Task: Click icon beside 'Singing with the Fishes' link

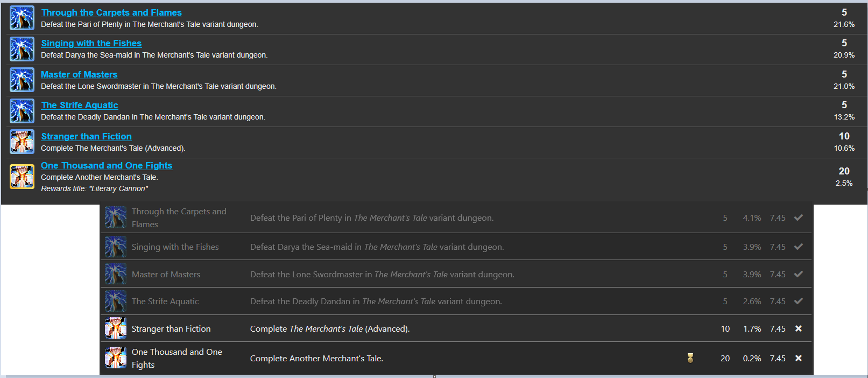Action: (x=22, y=49)
